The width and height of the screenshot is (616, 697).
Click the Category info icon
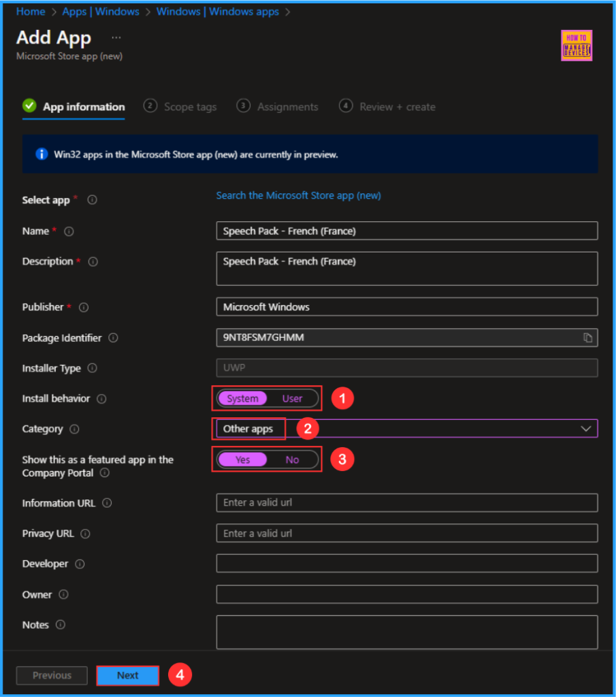(74, 429)
